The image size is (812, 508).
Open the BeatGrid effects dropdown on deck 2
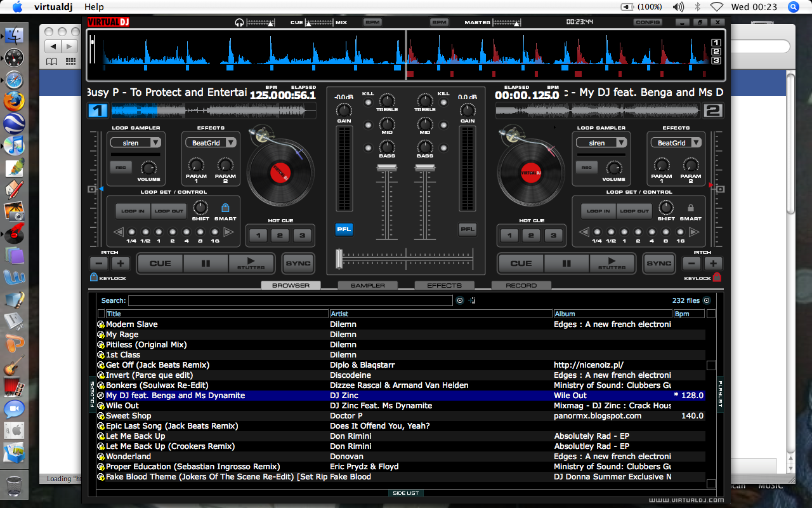[x=677, y=143]
